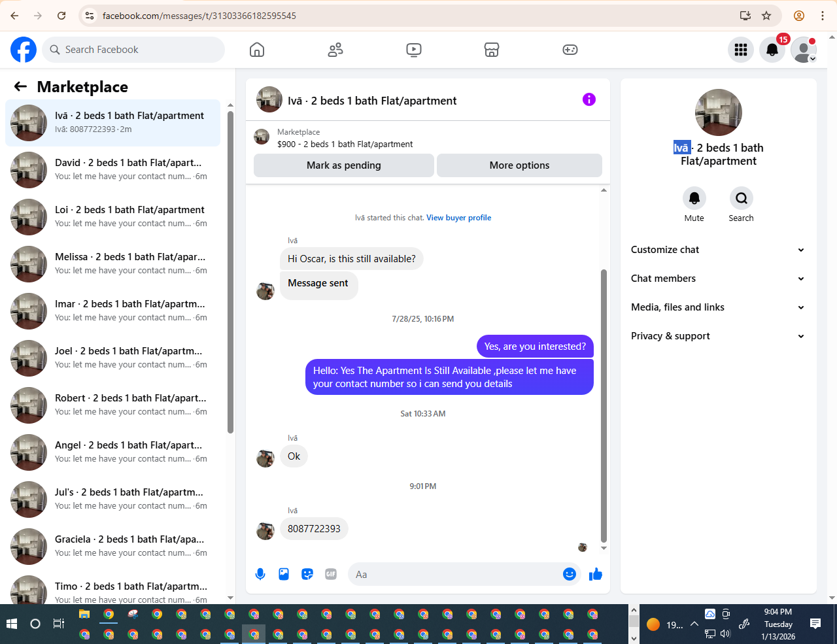Click the large listing thumbnail in info panel

tap(719, 112)
